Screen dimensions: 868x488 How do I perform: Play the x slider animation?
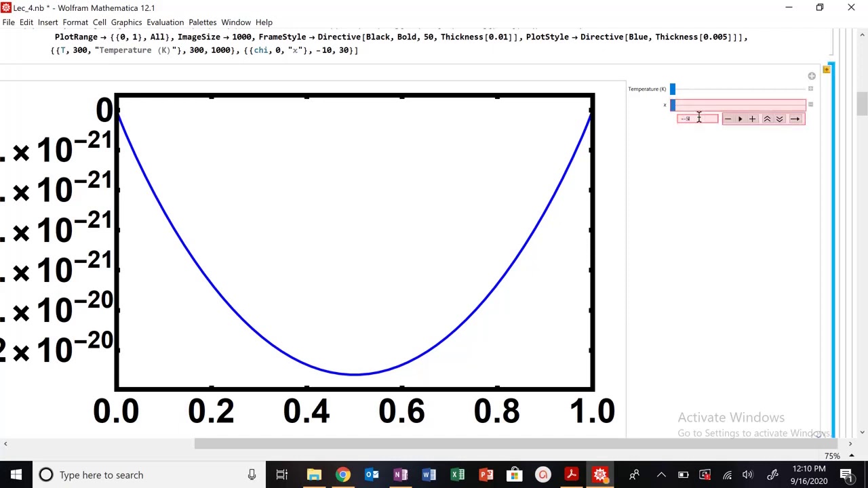tap(740, 119)
